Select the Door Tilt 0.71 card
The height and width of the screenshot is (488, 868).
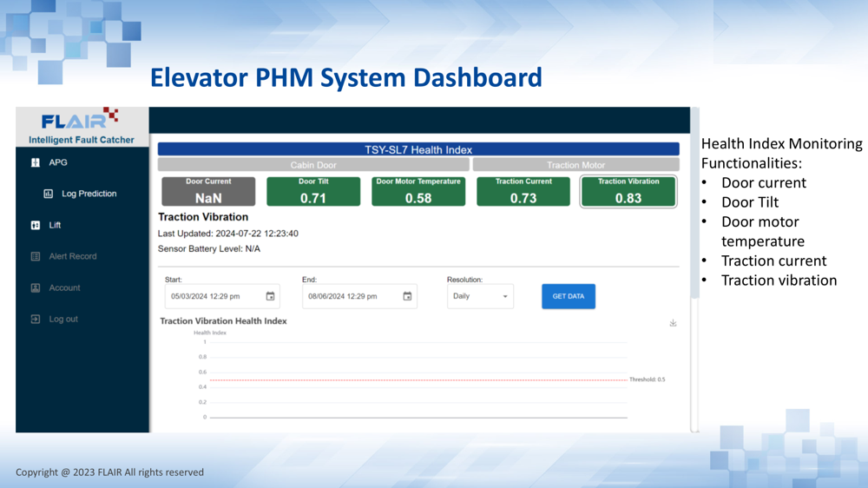tap(313, 192)
